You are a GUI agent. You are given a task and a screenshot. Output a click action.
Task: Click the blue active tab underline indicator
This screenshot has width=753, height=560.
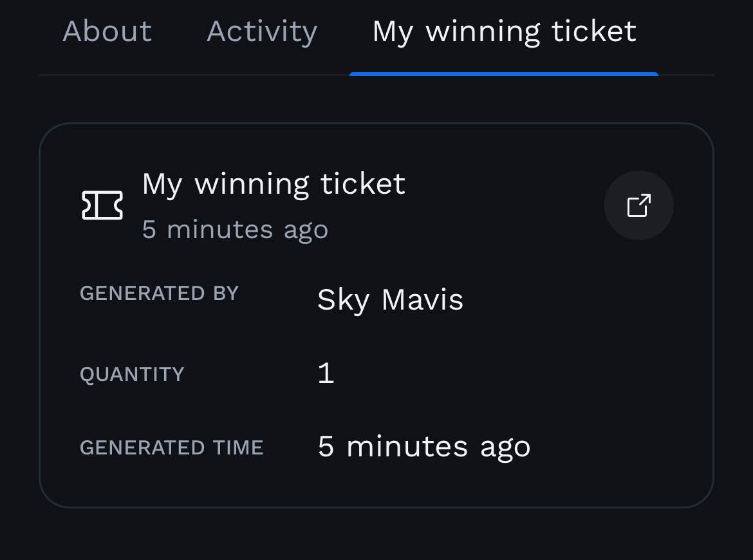[504, 74]
